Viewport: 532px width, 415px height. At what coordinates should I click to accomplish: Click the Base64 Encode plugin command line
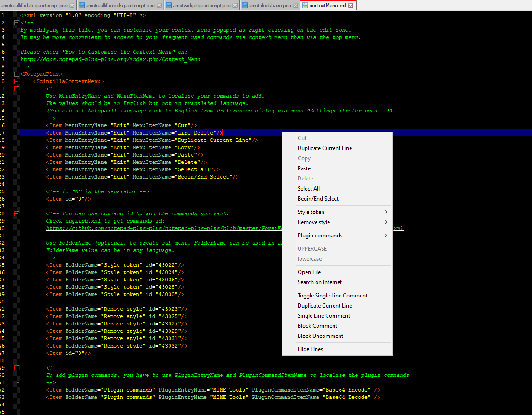click(x=213, y=390)
